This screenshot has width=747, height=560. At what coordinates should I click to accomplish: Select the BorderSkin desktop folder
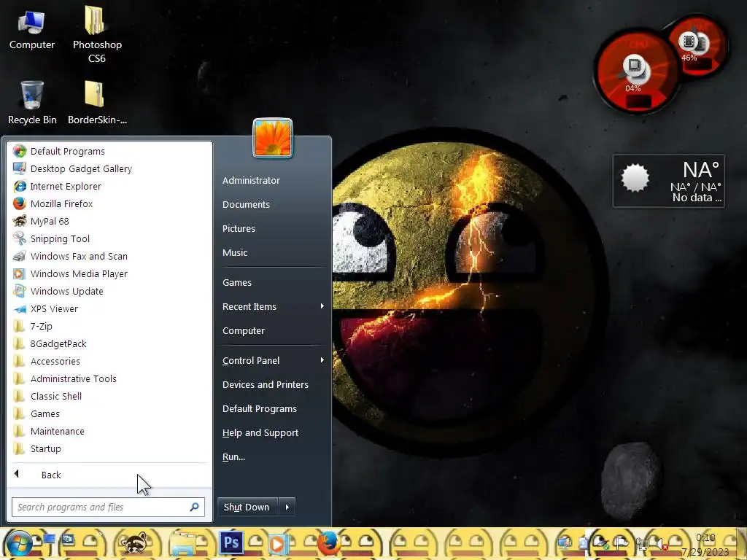(97, 102)
